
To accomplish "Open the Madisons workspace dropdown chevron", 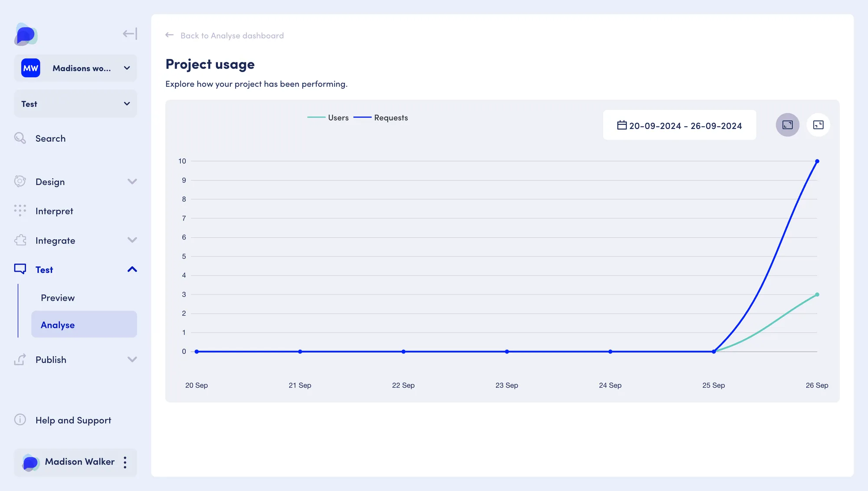I will pos(127,68).
